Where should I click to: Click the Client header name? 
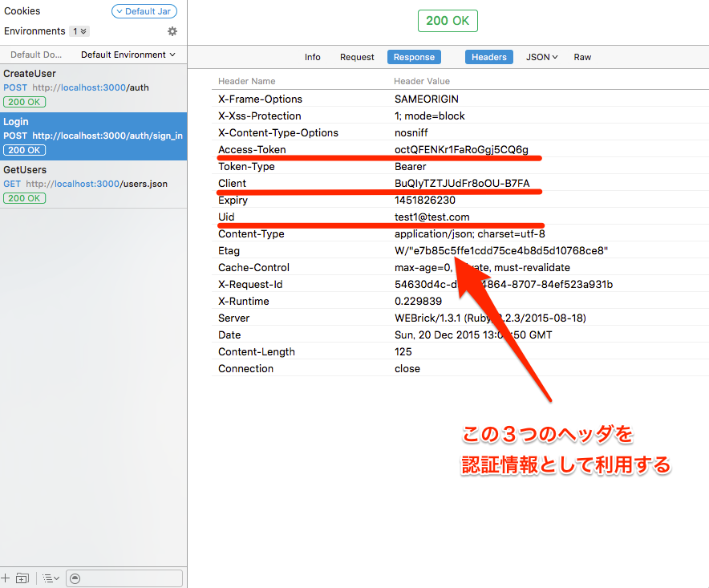pos(232,183)
